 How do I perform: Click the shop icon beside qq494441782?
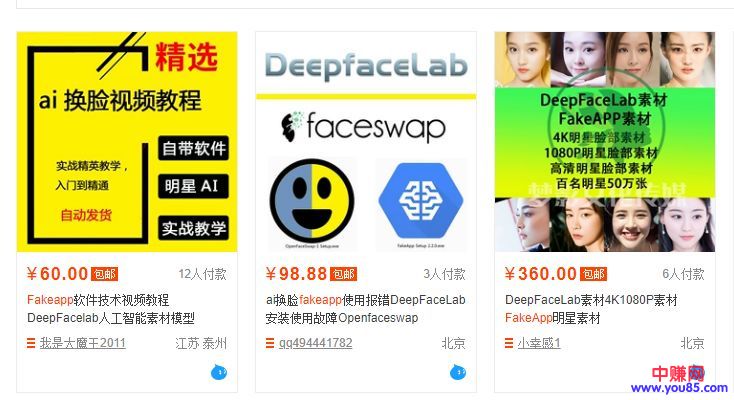pos(270,343)
